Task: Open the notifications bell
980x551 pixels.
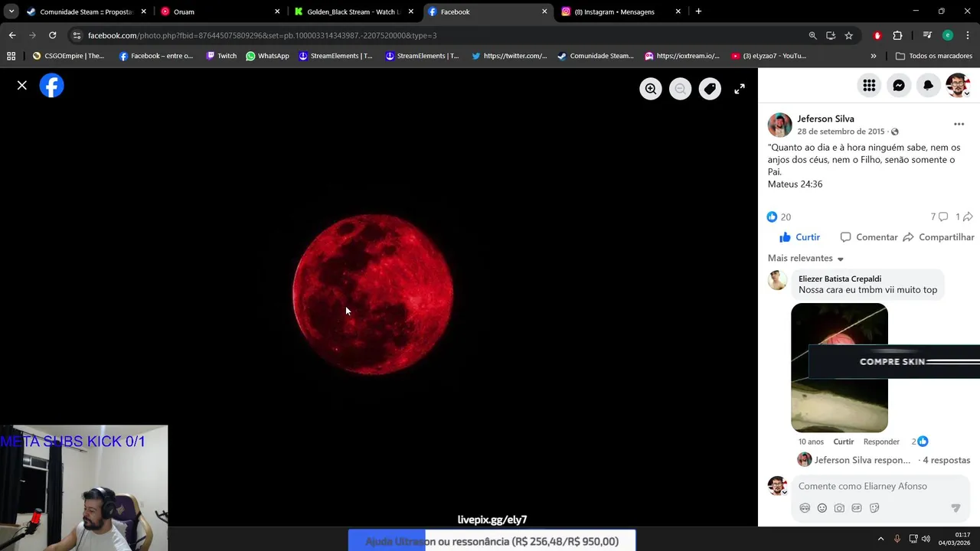Action: [928, 86]
